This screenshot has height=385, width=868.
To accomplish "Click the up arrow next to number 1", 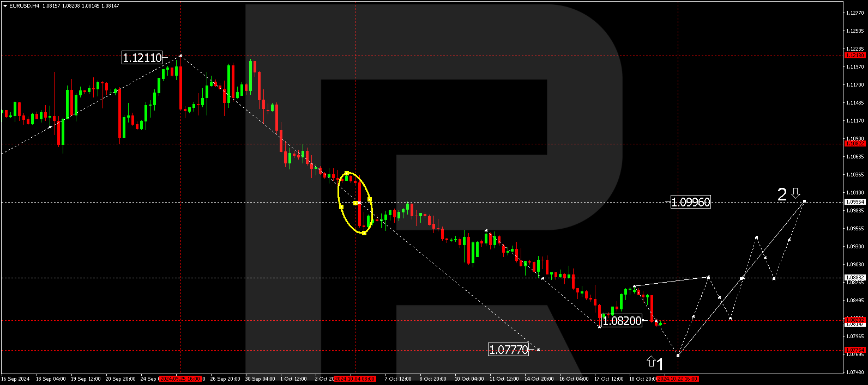I will [x=650, y=360].
